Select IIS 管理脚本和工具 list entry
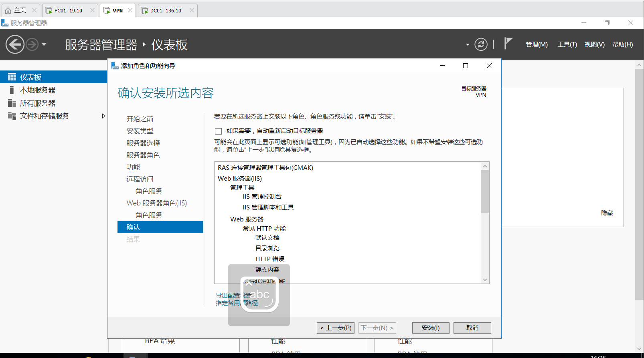 [268, 207]
